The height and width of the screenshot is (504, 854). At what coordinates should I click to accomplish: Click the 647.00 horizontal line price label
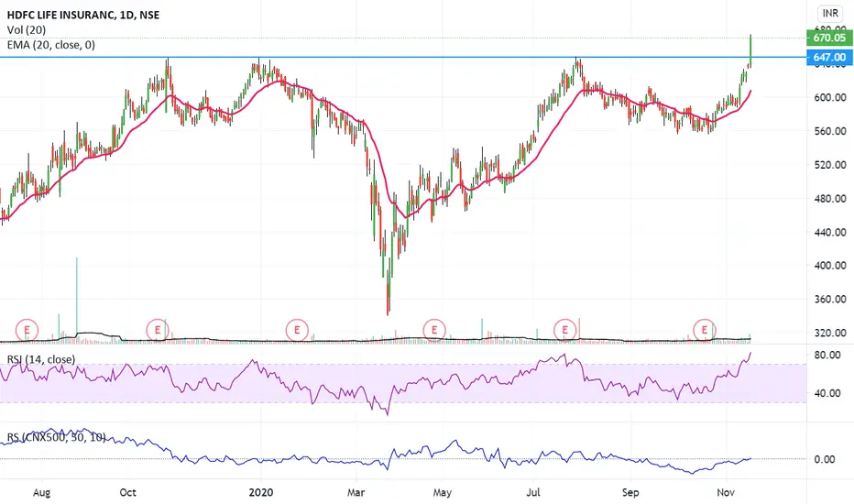829,57
